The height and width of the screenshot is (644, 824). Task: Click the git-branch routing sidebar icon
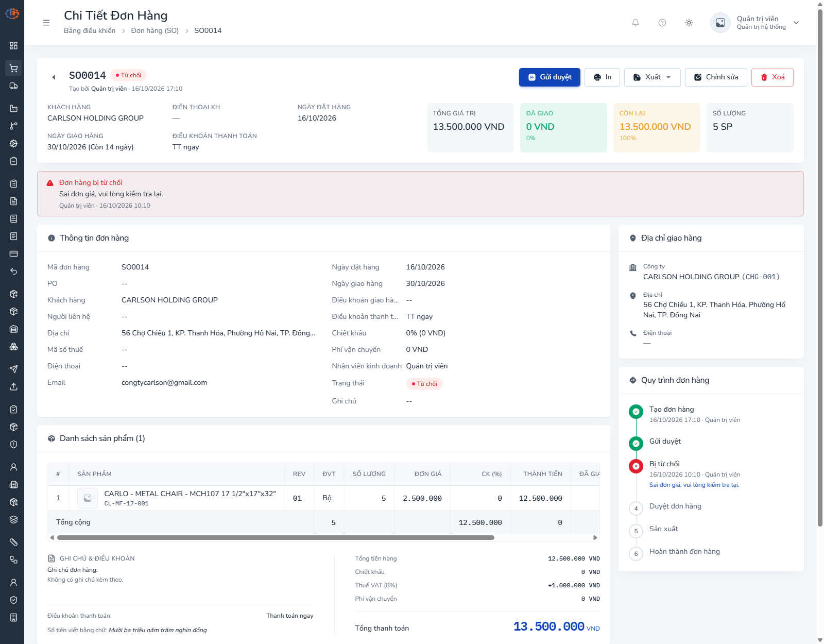[x=13, y=126]
